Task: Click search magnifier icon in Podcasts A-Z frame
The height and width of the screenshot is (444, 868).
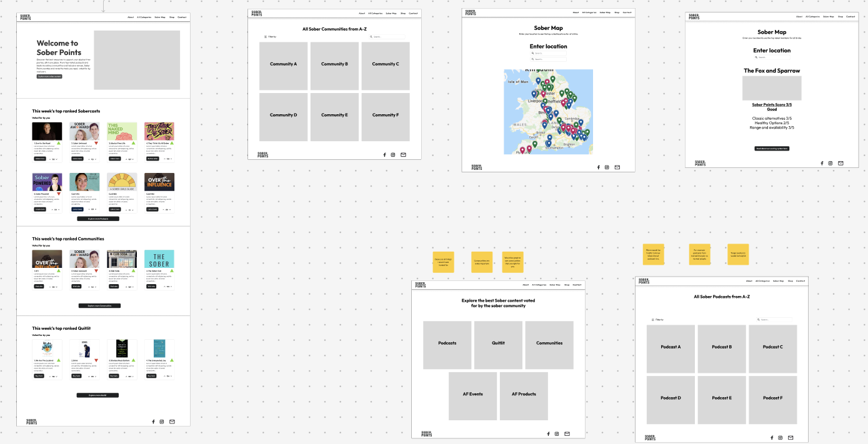Action: tap(758, 319)
